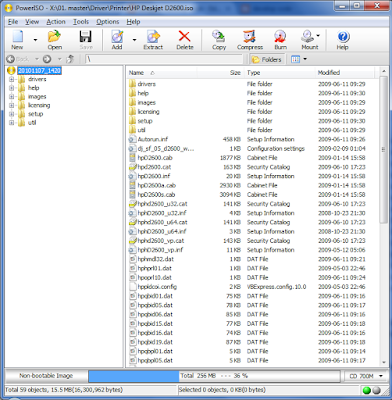Click the path address field

click(163, 59)
